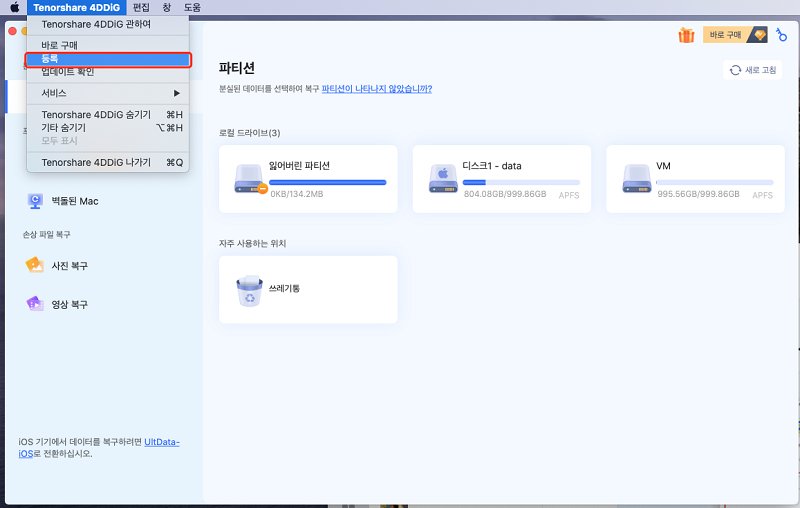This screenshot has width=800, height=508.
Task: Click the 잃어버린 파티션 progress bar
Action: tap(328, 183)
